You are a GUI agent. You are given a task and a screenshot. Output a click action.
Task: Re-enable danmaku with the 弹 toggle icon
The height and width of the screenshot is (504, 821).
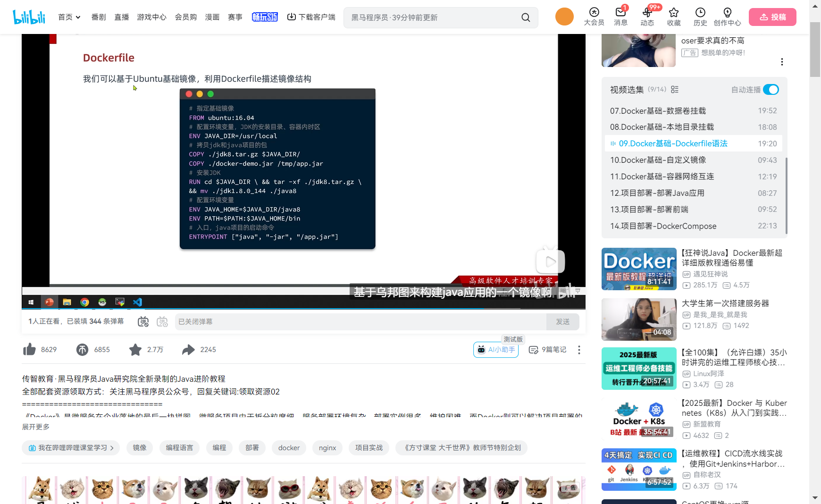(143, 321)
